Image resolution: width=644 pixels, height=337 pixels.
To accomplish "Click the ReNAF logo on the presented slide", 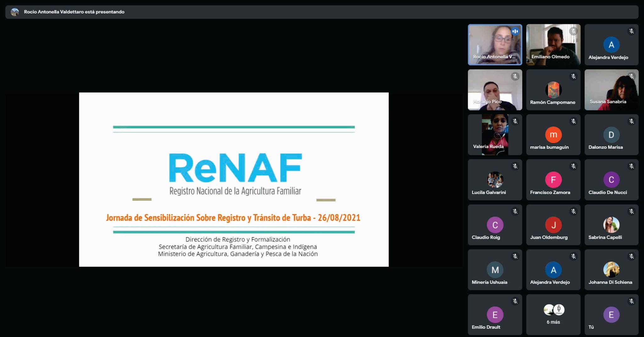I will (235, 168).
